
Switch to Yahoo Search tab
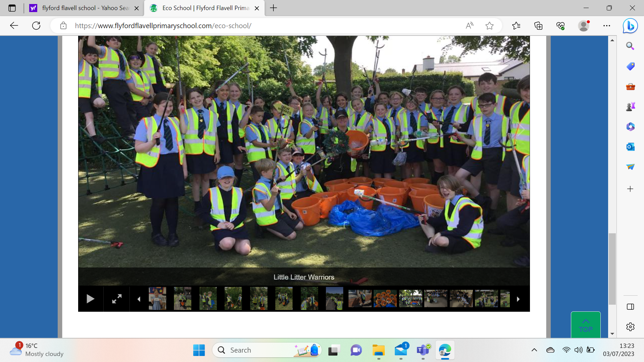tap(80, 8)
